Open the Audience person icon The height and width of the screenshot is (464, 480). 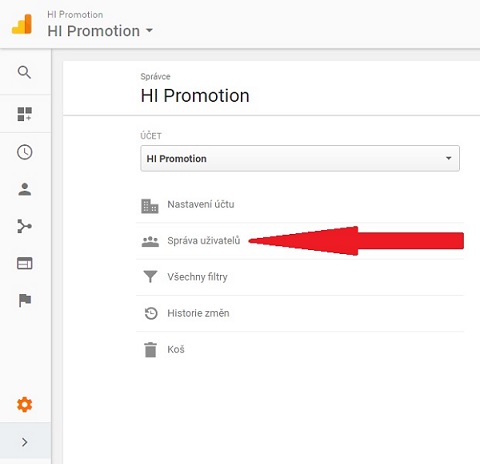pos(24,189)
